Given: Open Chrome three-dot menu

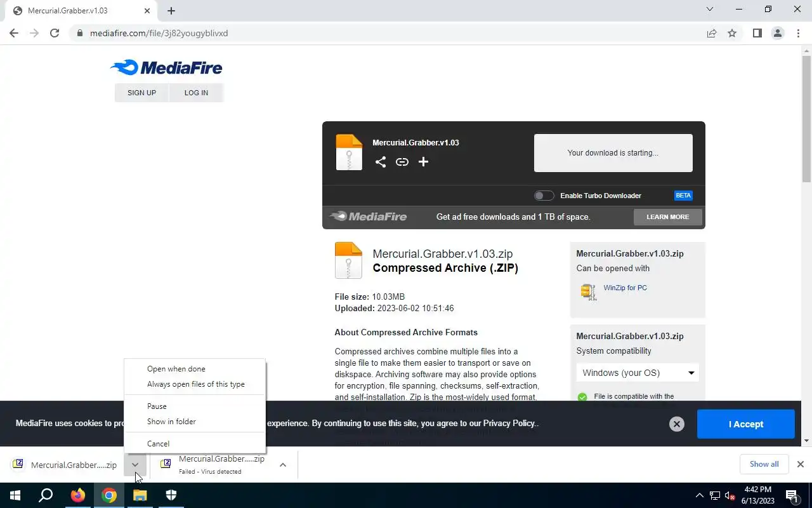Looking at the screenshot, I should point(798,33).
